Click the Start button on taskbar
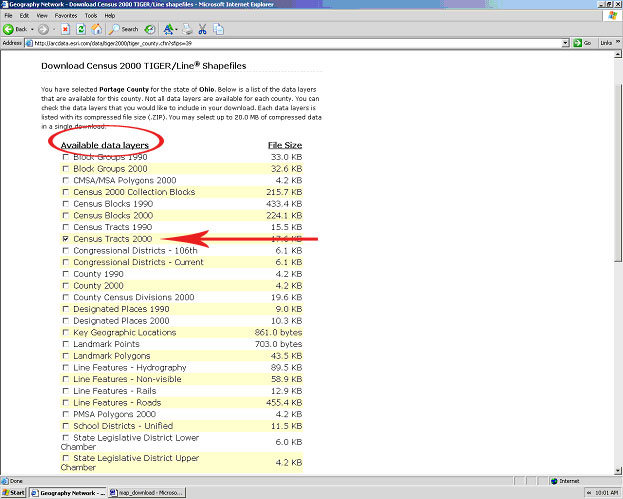 [x=14, y=493]
